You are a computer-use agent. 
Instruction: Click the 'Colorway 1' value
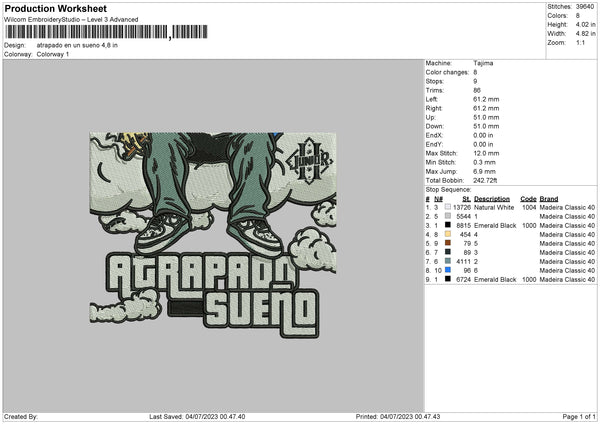(x=53, y=54)
